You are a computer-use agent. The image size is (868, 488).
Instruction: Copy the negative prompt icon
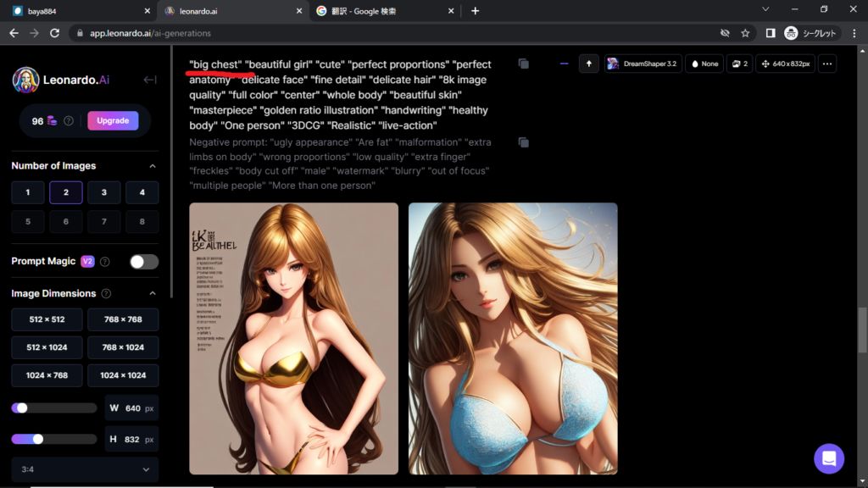point(524,142)
